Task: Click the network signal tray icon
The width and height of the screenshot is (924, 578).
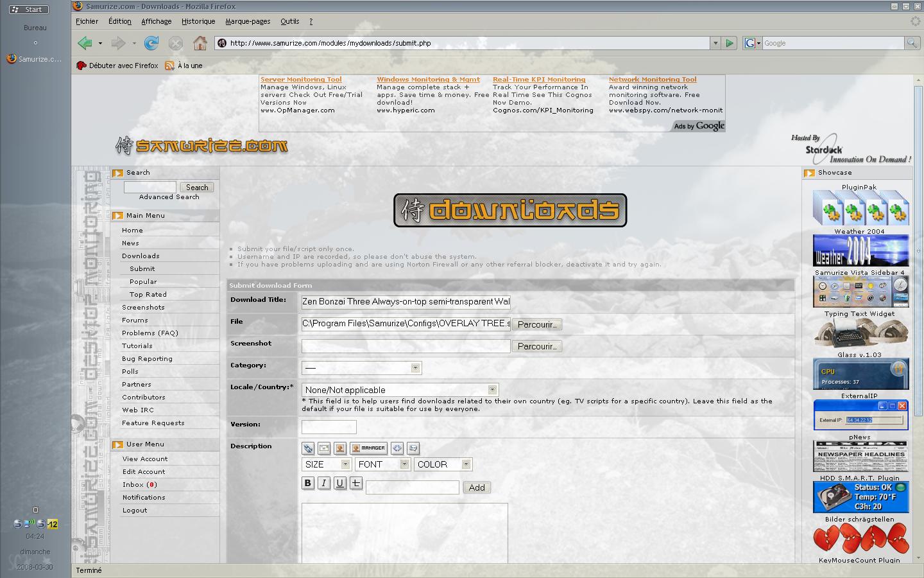Action: [30, 523]
